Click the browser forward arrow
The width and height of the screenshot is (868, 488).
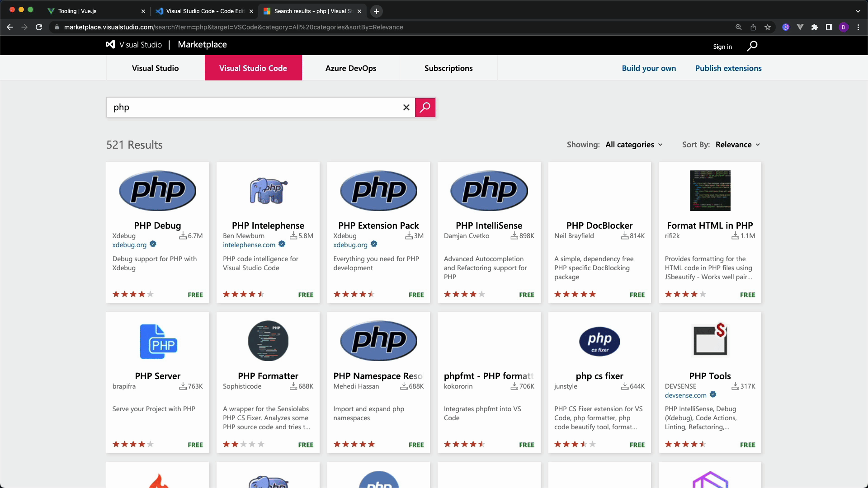24,27
